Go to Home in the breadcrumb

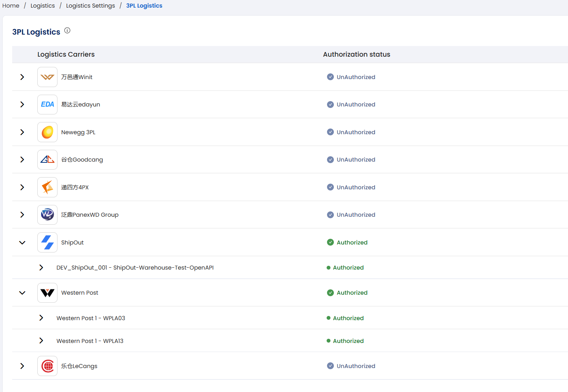(11, 6)
